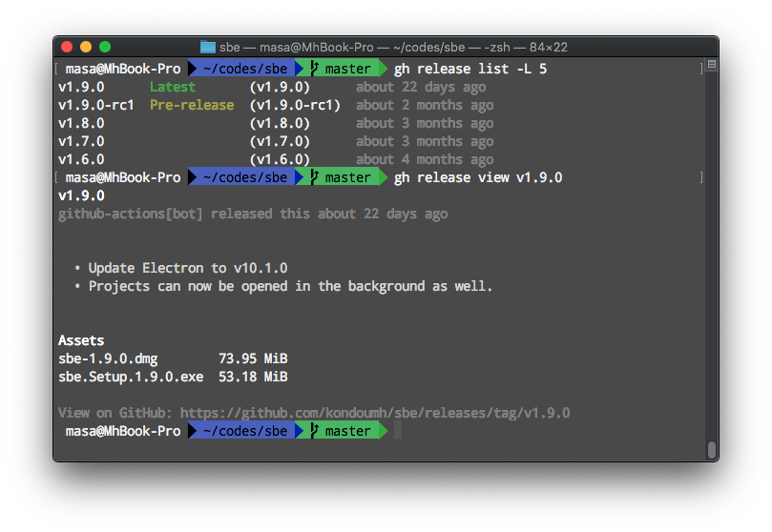Click the split pane icon at top right
This screenshot has height=532, width=772.
712,64
